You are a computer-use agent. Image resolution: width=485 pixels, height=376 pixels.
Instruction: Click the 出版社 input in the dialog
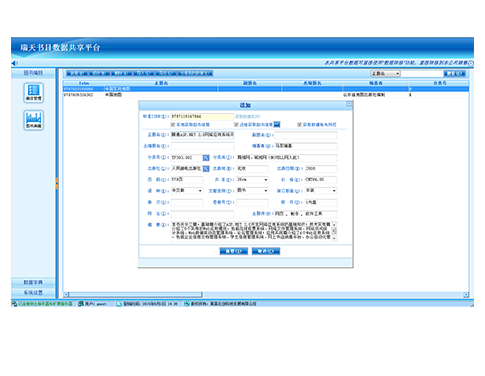click(x=187, y=169)
